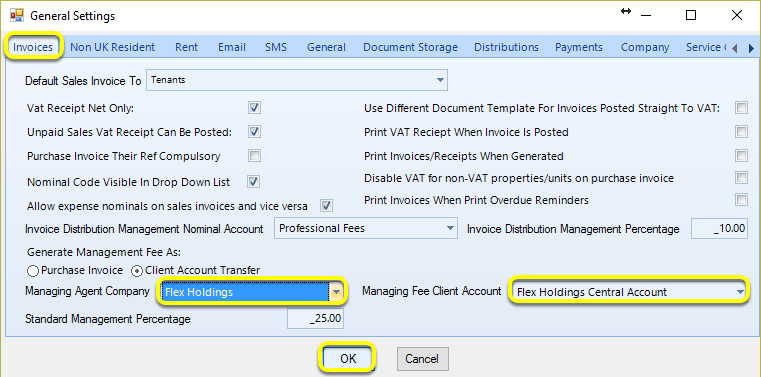Click Invoice Distribution Management Percentage field

click(x=719, y=228)
